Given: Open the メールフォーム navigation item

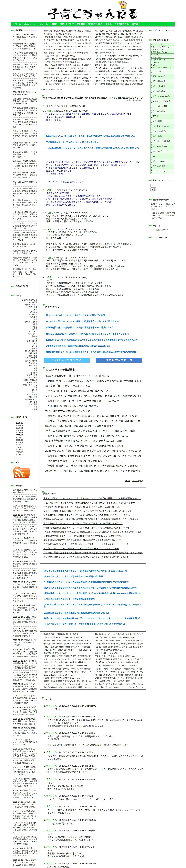Looking at the screenshot, I should (x=41, y=24).
